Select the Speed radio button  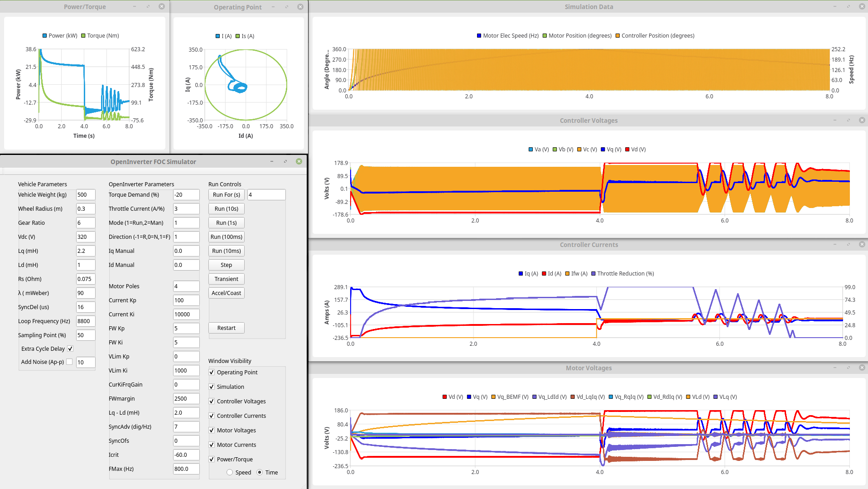tap(230, 472)
